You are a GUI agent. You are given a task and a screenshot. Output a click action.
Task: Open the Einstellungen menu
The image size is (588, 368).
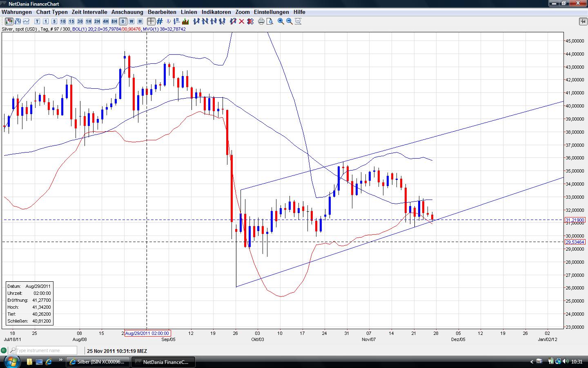click(x=272, y=12)
